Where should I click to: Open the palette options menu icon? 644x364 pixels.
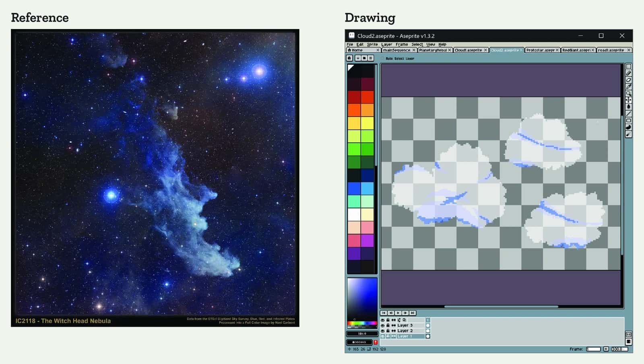[x=371, y=58]
